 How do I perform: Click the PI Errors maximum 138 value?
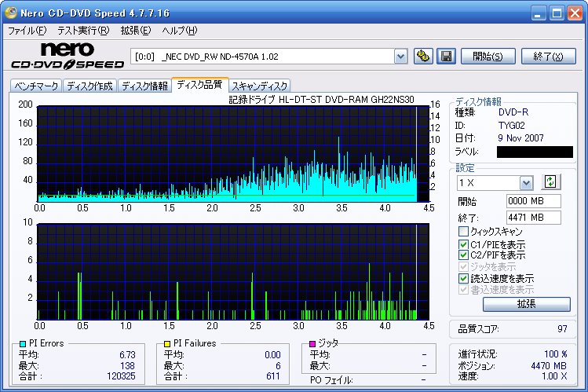click(127, 366)
